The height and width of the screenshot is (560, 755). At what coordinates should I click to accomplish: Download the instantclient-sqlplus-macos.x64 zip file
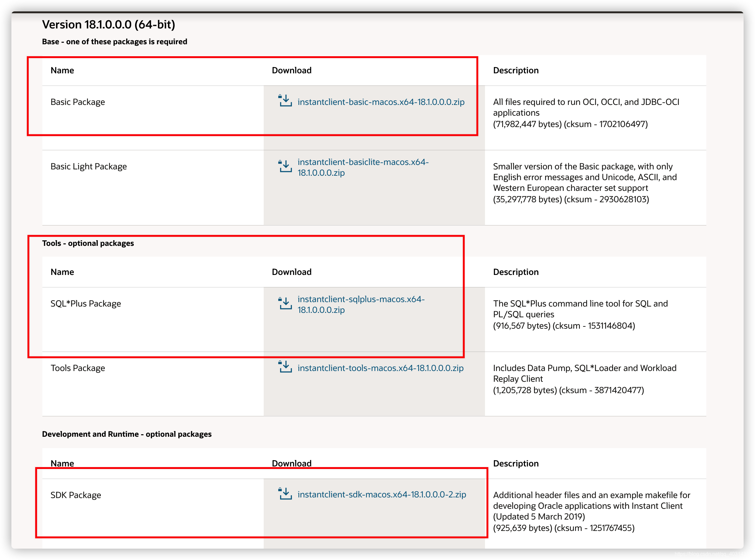(x=361, y=304)
